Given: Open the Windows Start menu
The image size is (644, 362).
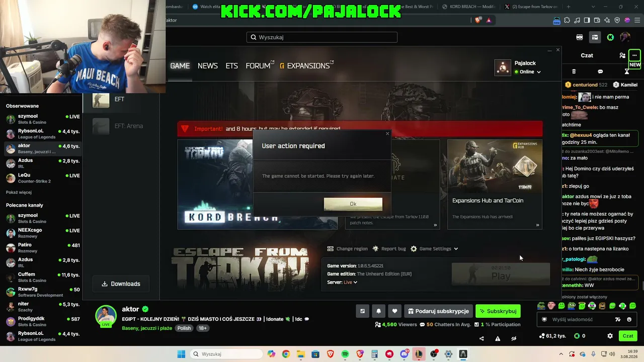Looking at the screenshot, I should point(181,354).
